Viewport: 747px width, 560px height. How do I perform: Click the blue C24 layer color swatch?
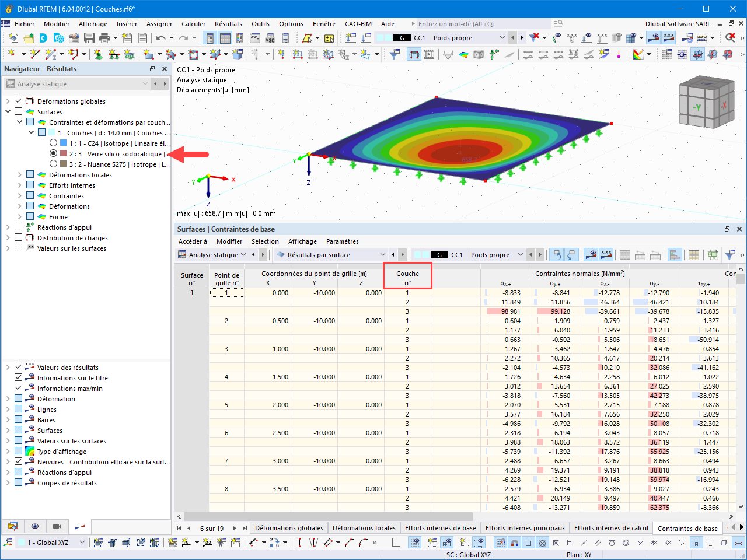[64, 143]
